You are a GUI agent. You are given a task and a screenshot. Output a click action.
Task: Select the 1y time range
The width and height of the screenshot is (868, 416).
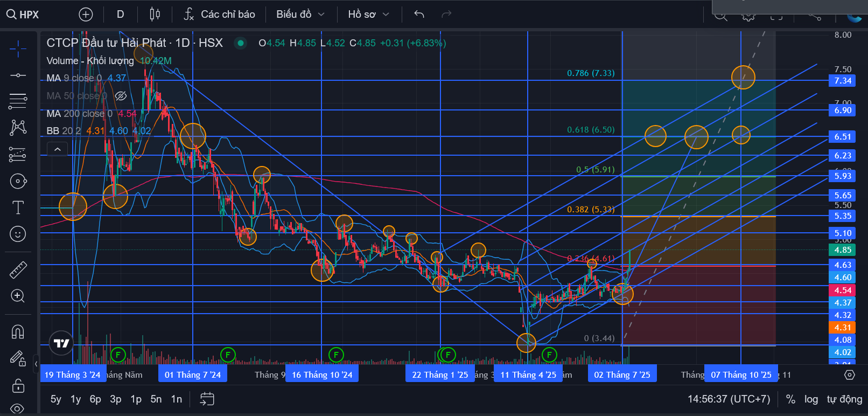click(76, 399)
